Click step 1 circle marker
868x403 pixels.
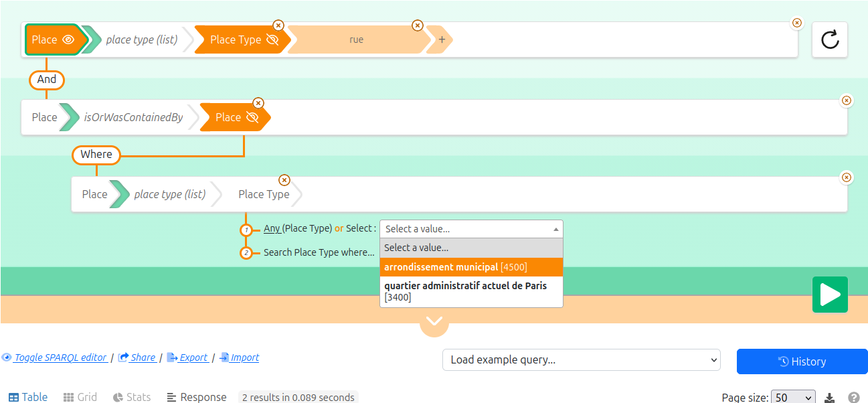coord(246,230)
